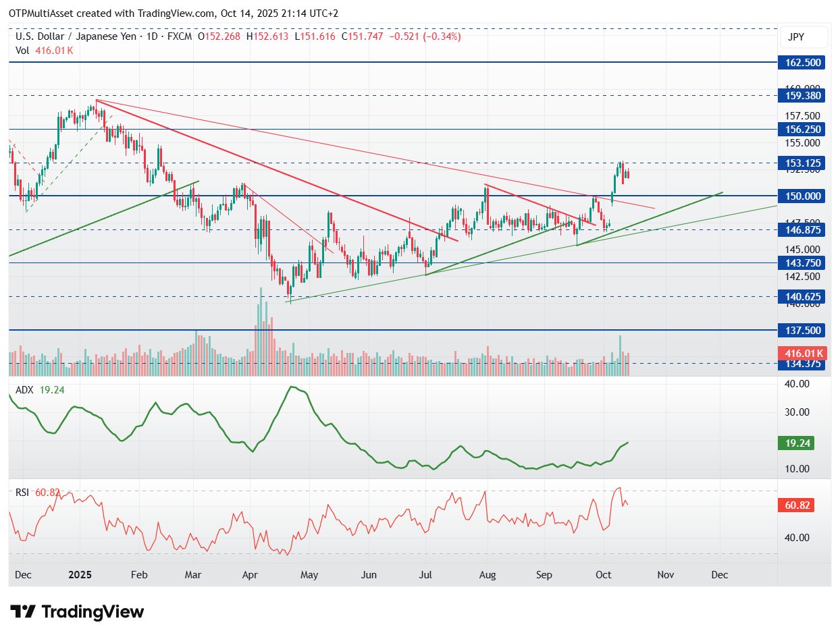The image size is (840, 637).
Task: Click the 143.750 price level label
Action: point(803,263)
